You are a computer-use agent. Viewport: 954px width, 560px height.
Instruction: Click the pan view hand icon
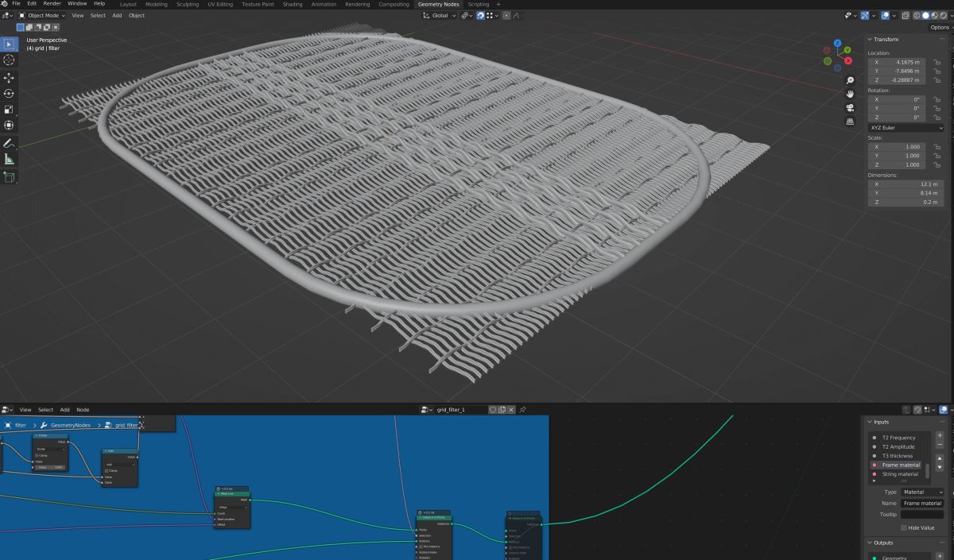(x=850, y=95)
